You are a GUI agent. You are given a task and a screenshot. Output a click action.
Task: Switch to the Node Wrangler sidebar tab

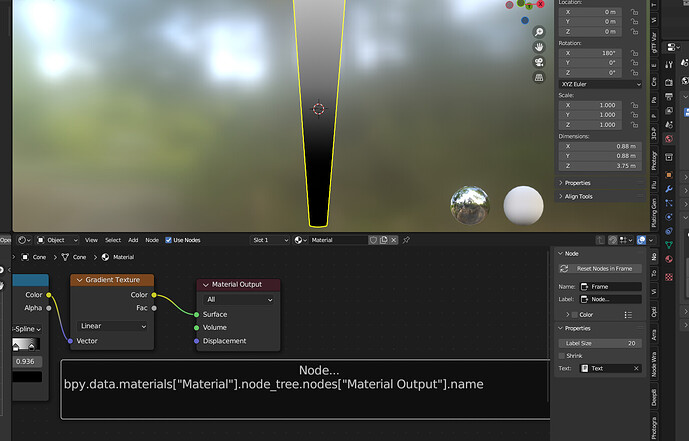tap(654, 364)
